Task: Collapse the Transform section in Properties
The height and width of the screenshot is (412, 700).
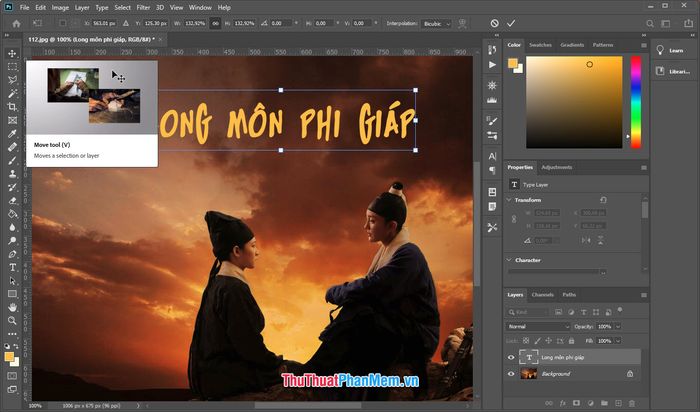Action: point(509,200)
